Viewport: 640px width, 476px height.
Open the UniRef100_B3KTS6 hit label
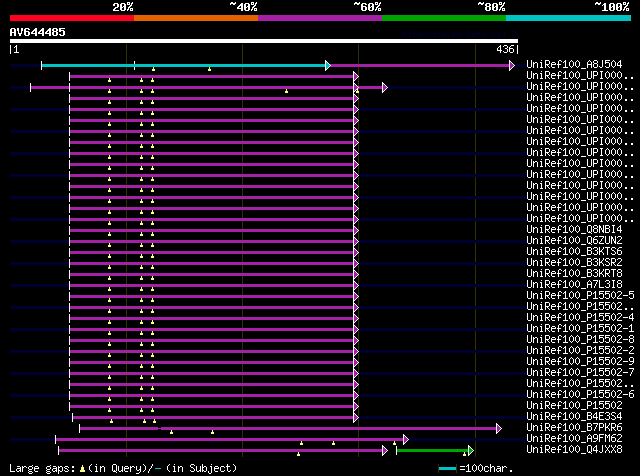tap(574, 251)
